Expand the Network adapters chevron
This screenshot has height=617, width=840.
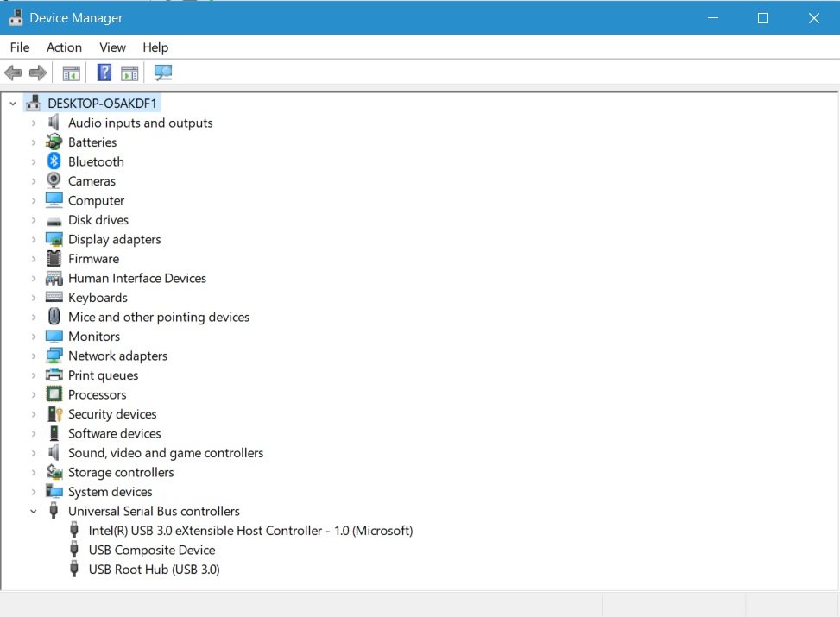pyautogui.click(x=33, y=356)
